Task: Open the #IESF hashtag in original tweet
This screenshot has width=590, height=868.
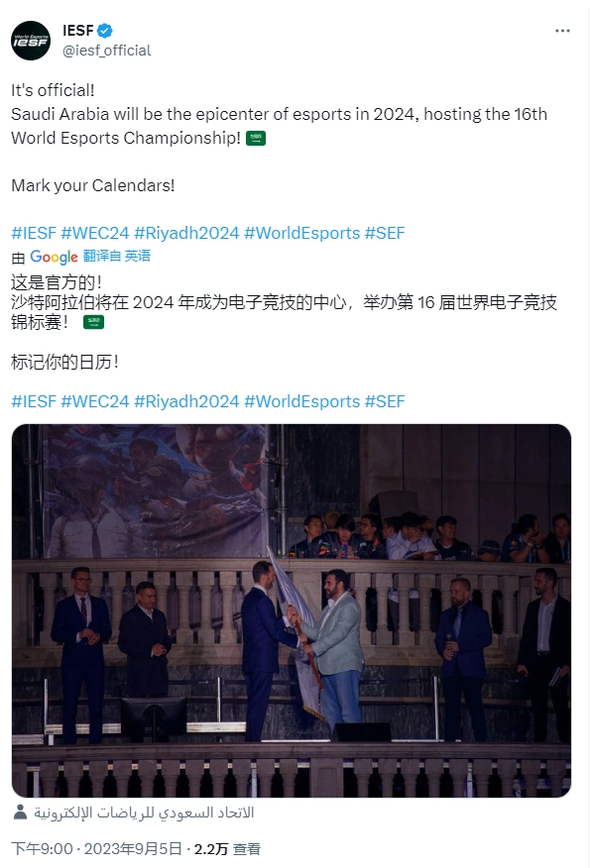Action: [34, 233]
